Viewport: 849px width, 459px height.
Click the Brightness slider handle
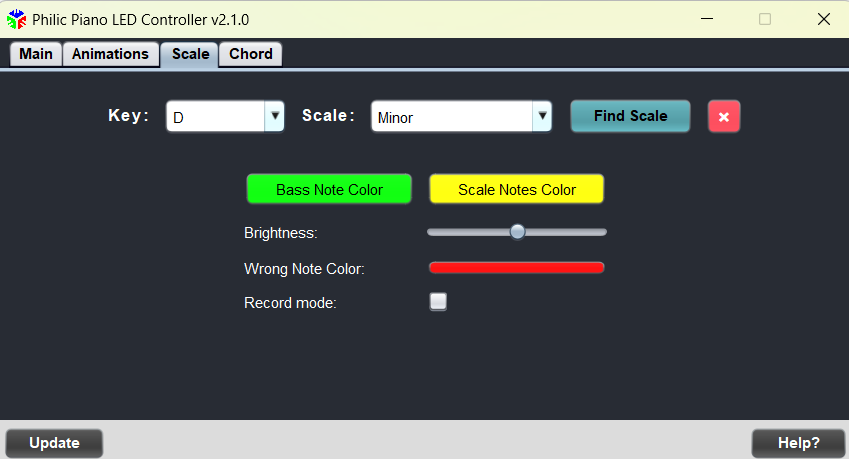518,232
